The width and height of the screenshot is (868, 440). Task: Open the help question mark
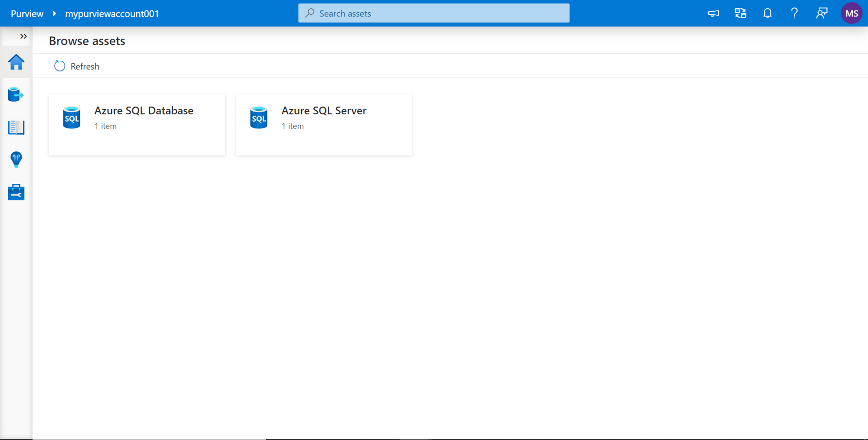[x=794, y=13]
